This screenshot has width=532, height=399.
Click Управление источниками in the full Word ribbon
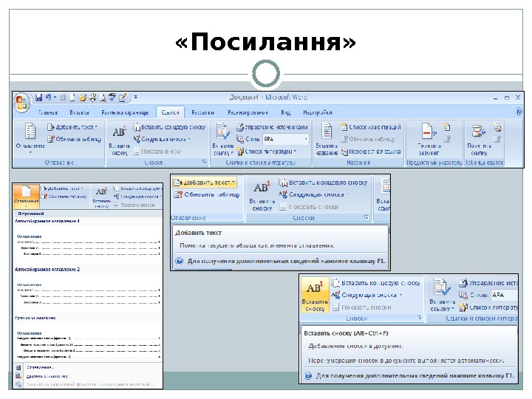click(x=272, y=127)
